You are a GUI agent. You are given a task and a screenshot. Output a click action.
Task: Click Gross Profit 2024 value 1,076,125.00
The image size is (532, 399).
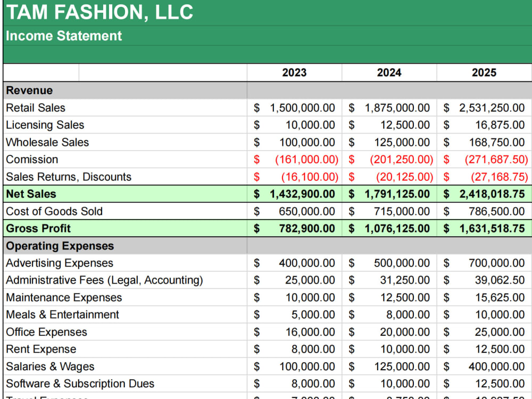tap(397, 228)
